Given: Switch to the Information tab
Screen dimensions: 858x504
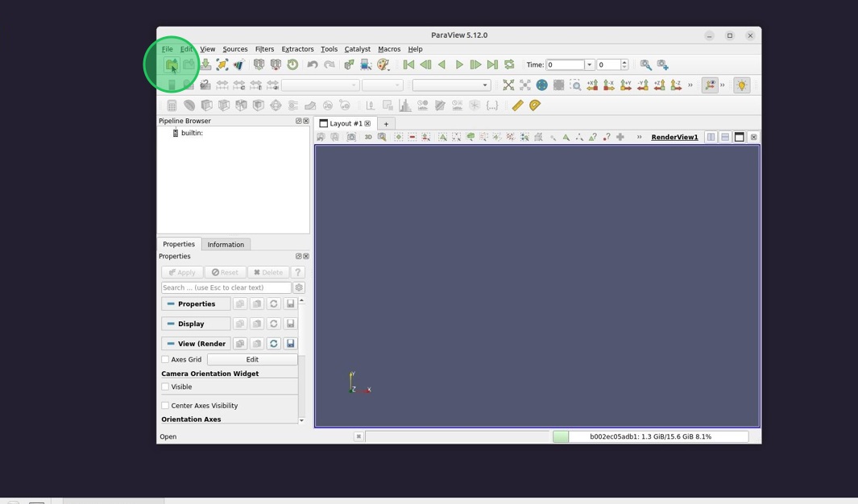Looking at the screenshot, I should 226,244.
